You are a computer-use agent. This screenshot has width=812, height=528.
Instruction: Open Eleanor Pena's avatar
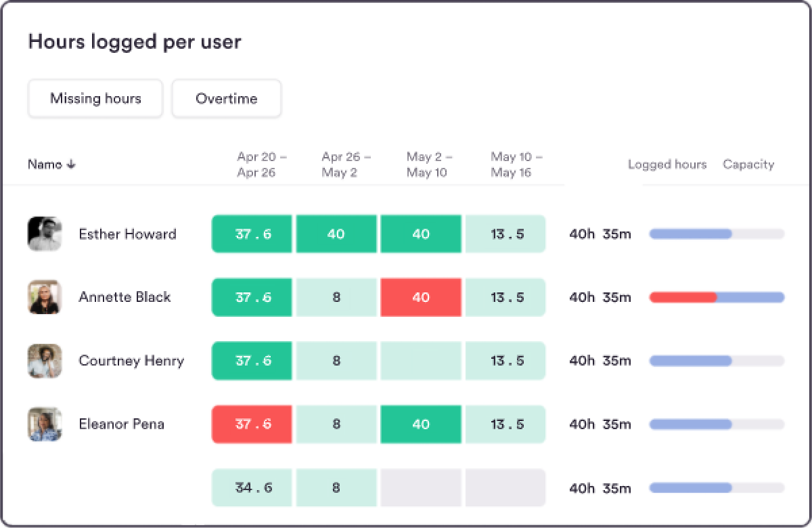44,424
